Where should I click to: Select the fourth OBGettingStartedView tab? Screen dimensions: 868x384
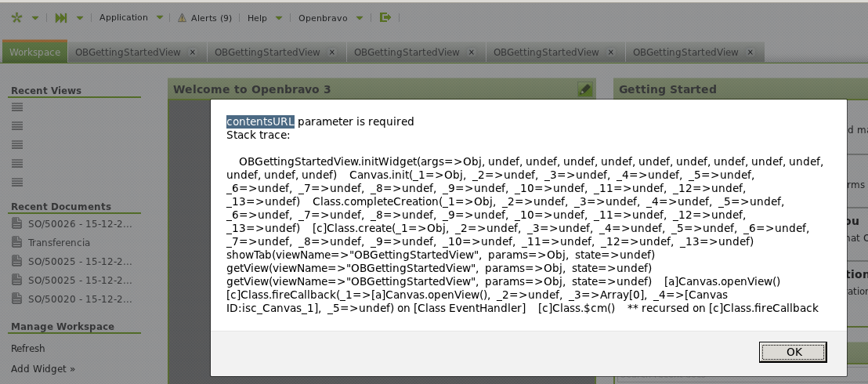pos(546,52)
